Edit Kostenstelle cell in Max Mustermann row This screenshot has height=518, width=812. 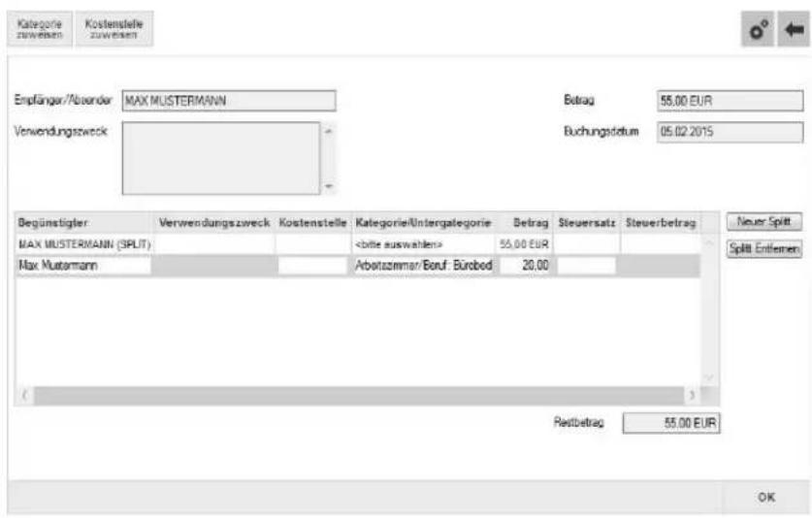click(312, 266)
